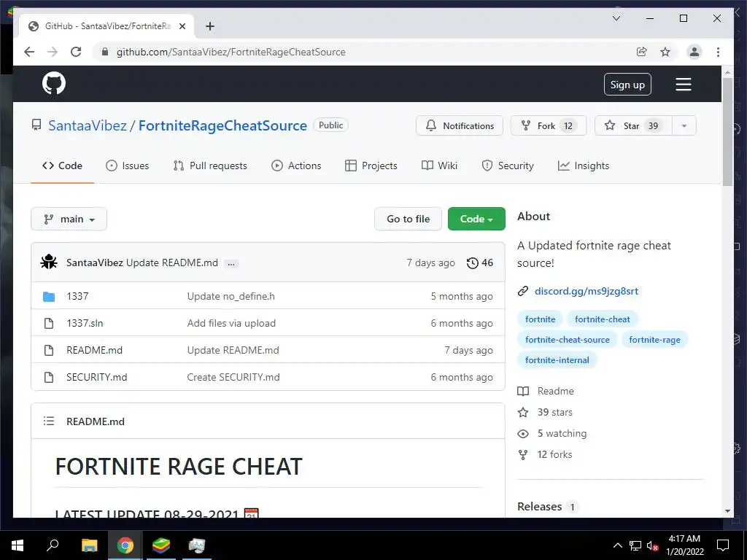Open the Pull requests tab
This screenshot has width=747, height=560.
point(210,166)
